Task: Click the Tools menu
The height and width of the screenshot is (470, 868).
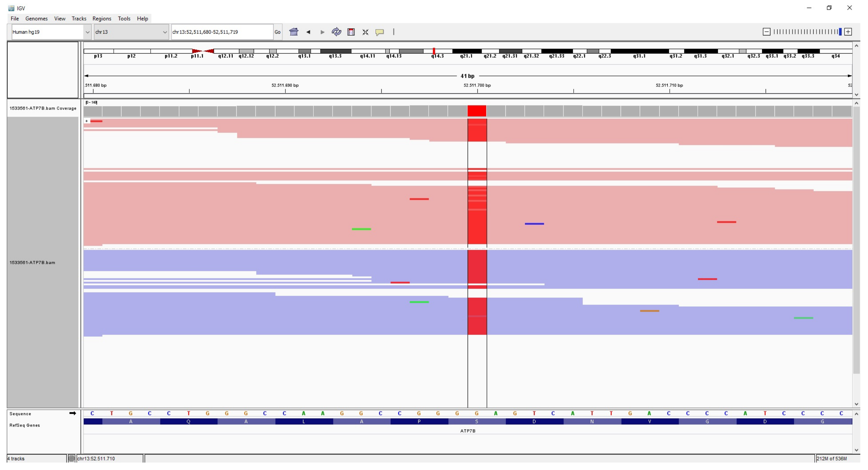Action: (x=124, y=18)
